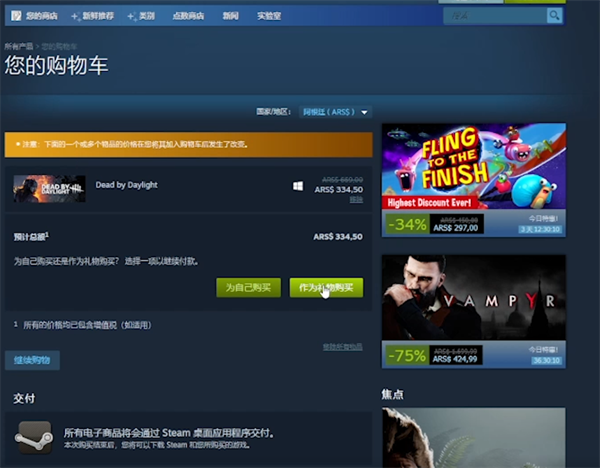600x468 pixels.
Task: Remove Dead by Daylight via 移除 link
Action: click(x=356, y=199)
